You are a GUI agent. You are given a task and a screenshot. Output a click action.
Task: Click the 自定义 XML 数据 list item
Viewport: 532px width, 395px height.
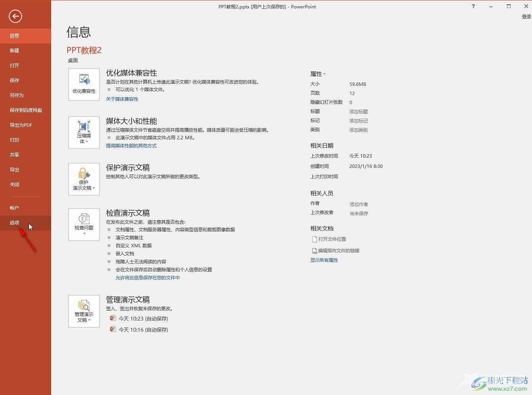[134, 246]
